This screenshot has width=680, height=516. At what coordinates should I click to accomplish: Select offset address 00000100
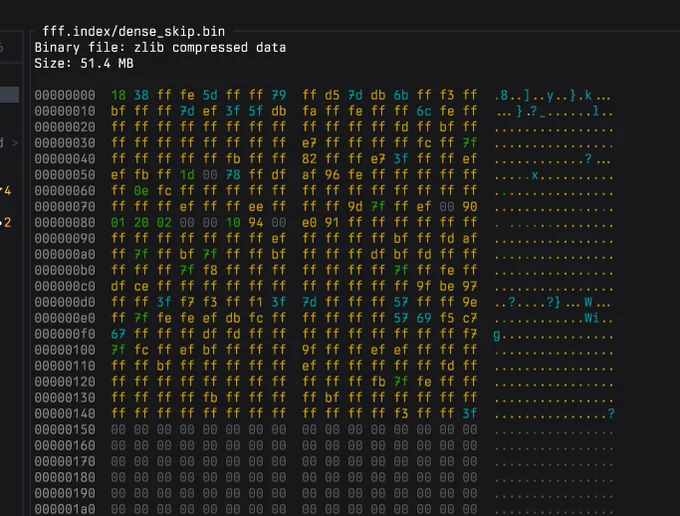(65, 350)
